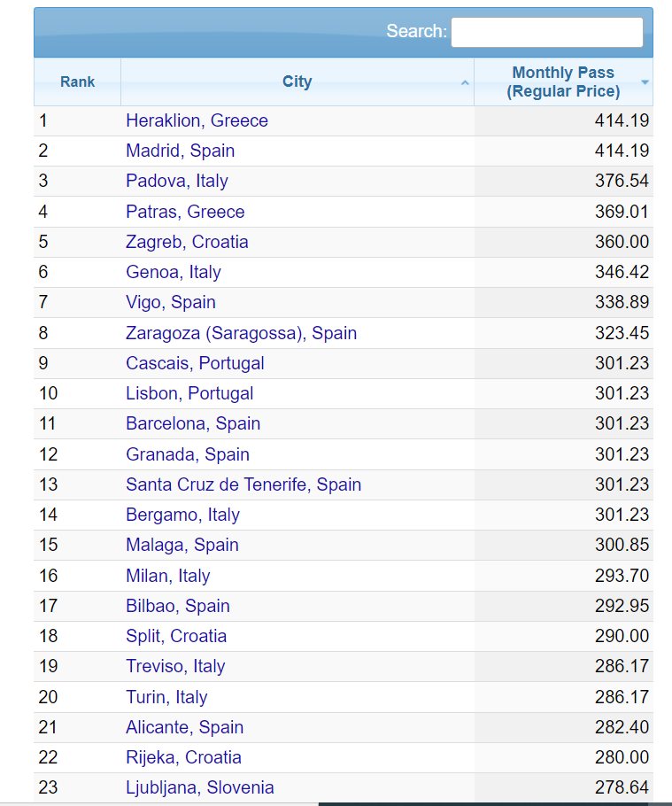Open the Milan, Italy city page

(167, 576)
